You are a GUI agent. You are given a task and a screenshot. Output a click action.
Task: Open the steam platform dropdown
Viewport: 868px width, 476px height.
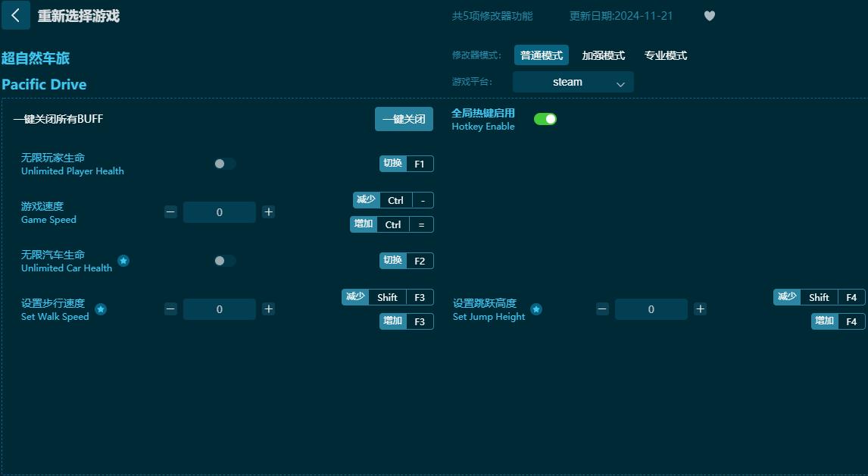573,82
